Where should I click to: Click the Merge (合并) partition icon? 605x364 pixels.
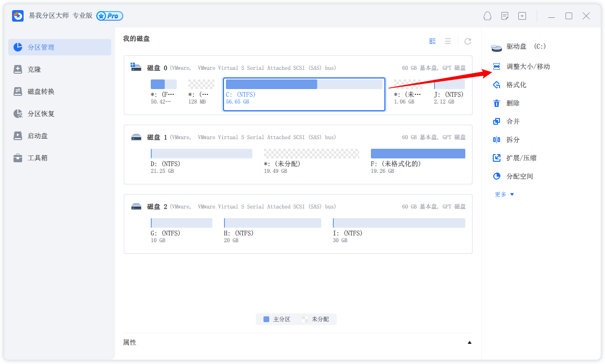coord(497,121)
